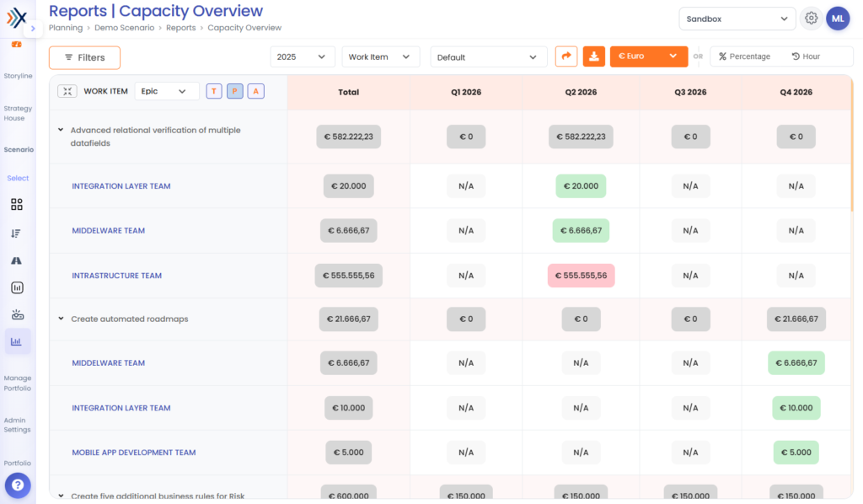Open the settings gear icon

click(x=811, y=19)
